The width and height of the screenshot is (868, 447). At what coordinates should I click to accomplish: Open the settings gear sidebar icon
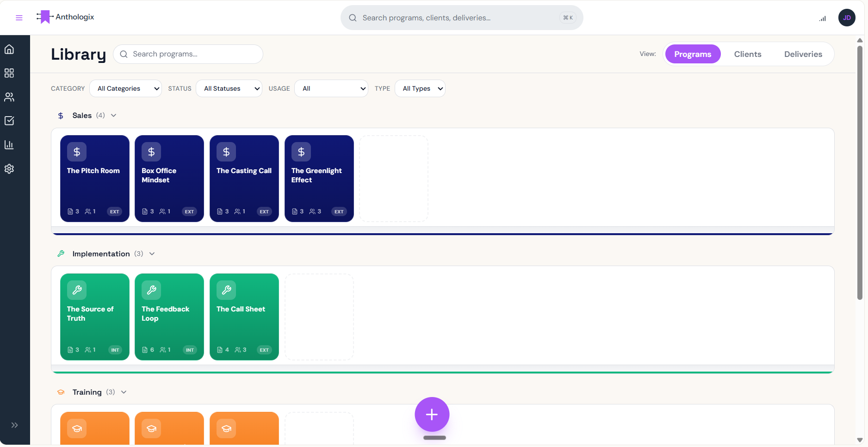9,169
